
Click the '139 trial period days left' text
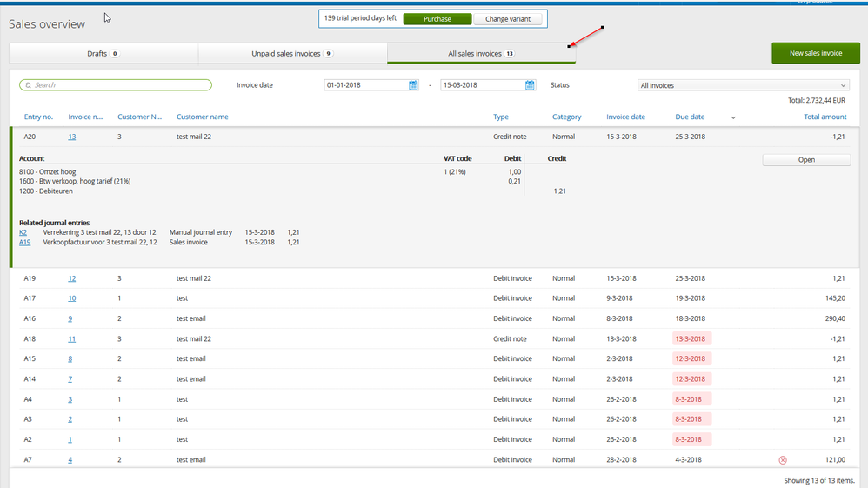[360, 18]
